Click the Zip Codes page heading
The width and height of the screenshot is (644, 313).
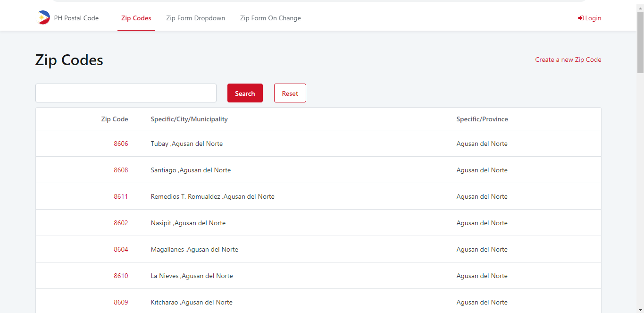pyautogui.click(x=69, y=60)
